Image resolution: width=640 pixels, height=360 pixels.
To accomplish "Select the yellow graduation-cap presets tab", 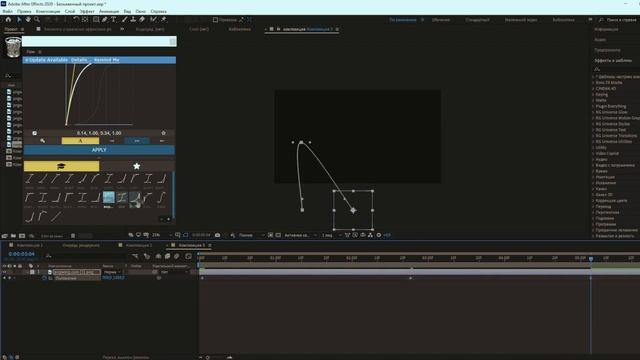I will click(x=61, y=166).
